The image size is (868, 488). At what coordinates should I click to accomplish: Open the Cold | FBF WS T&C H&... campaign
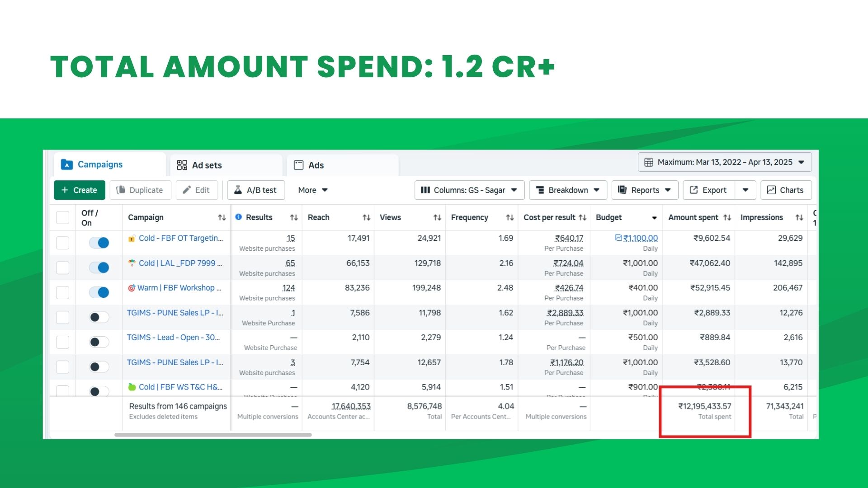180,387
